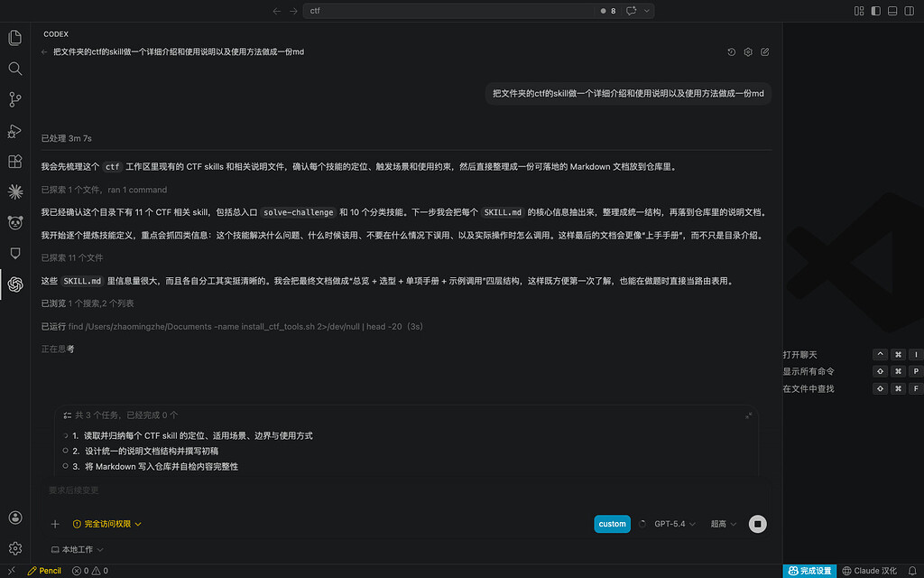Click the 已处理 3m 7s label
The width and height of the screenshot is (924, 578).
pyautogui.click(x=66, y=138)
